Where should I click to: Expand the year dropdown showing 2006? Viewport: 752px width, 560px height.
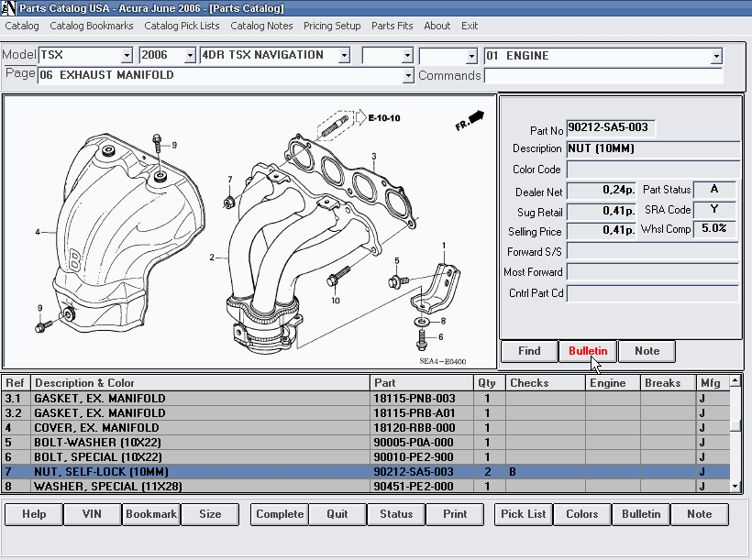pos(189,56)
